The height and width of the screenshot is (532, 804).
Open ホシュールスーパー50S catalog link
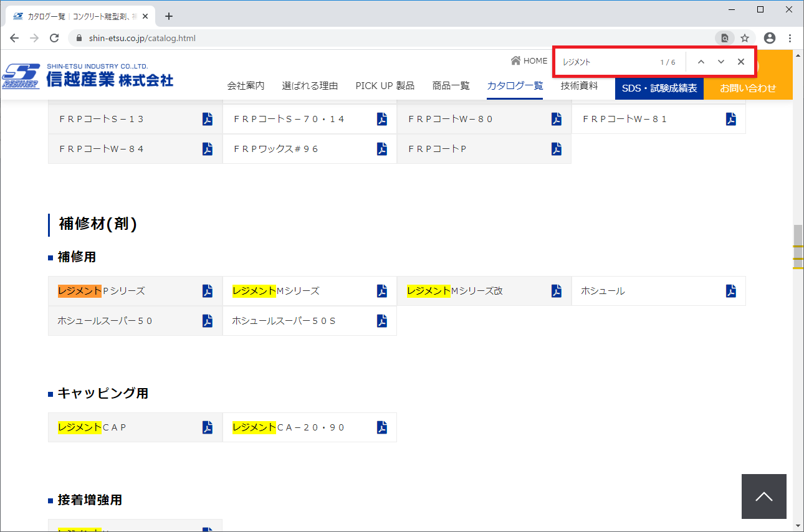point(310,321)
